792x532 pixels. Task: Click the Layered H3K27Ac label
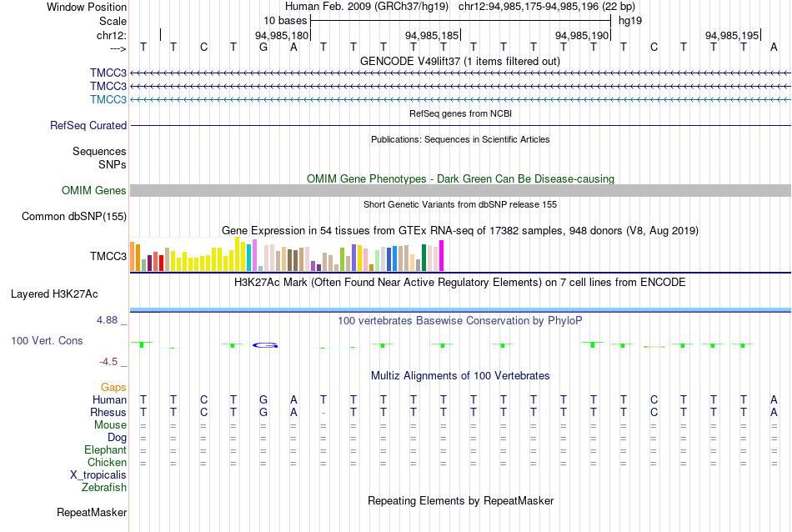(x=54, y=294)
